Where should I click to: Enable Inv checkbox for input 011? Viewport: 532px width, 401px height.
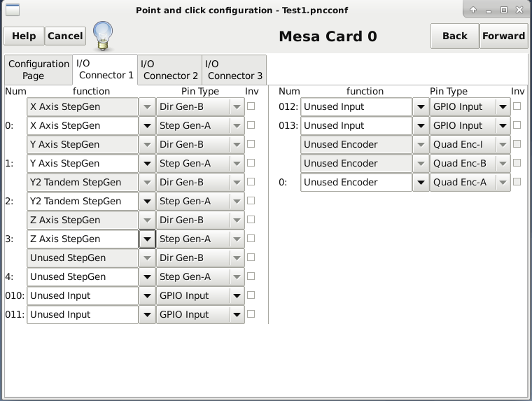click(x=251, y=314)
